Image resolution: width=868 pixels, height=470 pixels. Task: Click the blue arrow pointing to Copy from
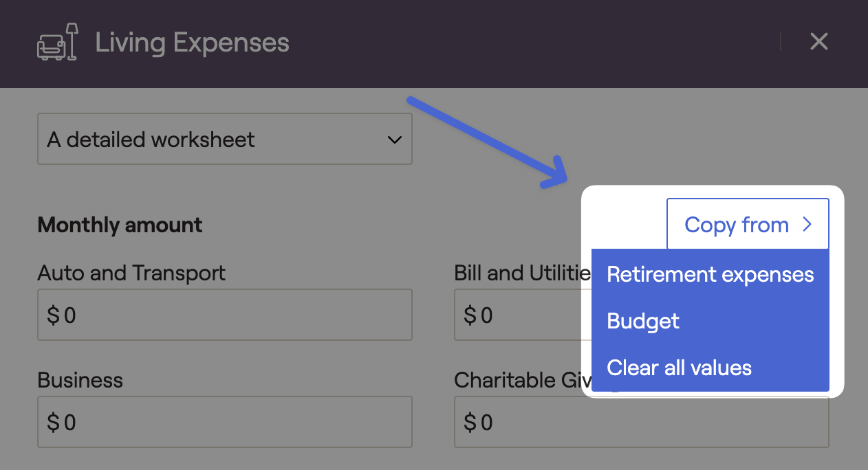pyautogui.click(x=488, y=142)
